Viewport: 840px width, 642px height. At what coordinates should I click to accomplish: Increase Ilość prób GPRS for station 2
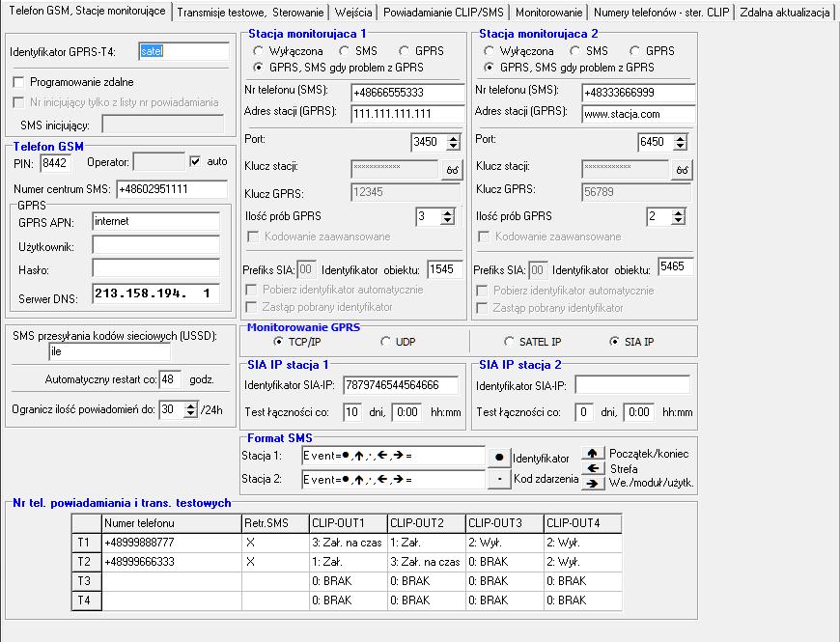coord(679,212)
